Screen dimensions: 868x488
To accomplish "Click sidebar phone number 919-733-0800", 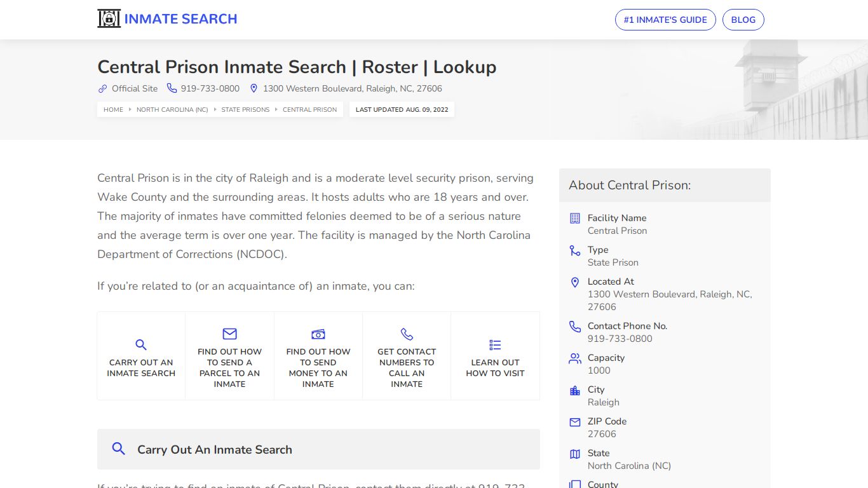I will point(620,339).
